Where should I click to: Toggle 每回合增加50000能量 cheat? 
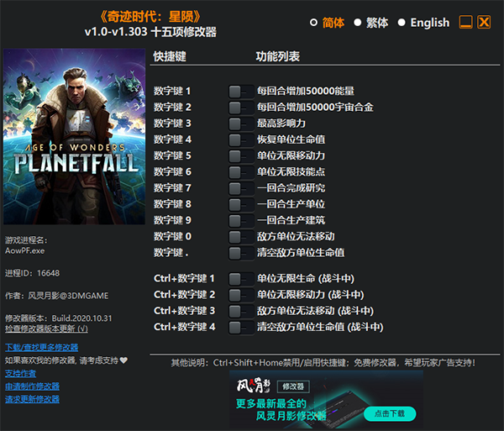(x=240, y=91)
